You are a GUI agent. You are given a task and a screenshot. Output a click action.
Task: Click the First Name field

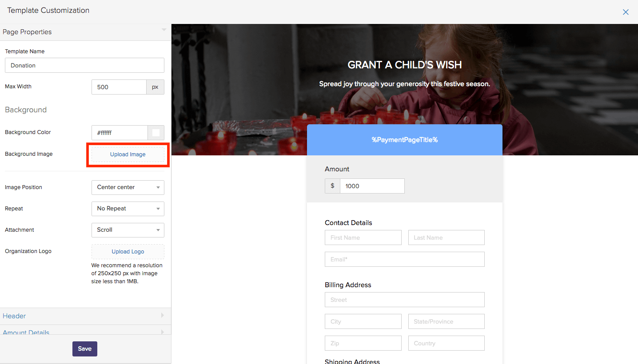(x=363, y=237)
